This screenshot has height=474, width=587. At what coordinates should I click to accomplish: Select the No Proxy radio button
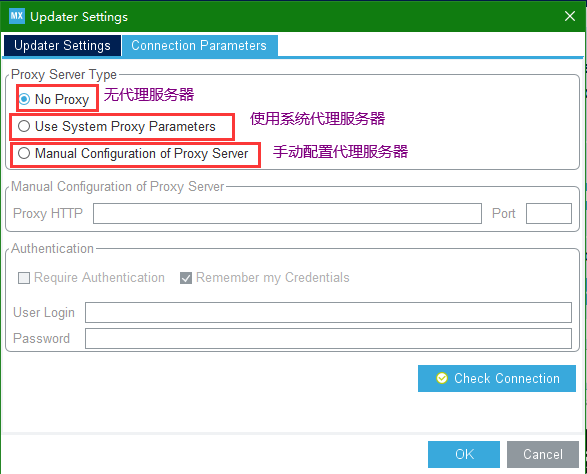coord(24,99)
